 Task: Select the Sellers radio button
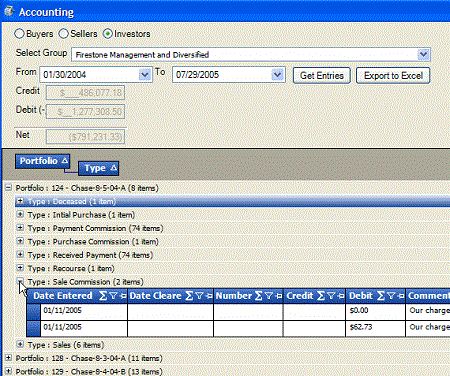click(x=63, y=34)
